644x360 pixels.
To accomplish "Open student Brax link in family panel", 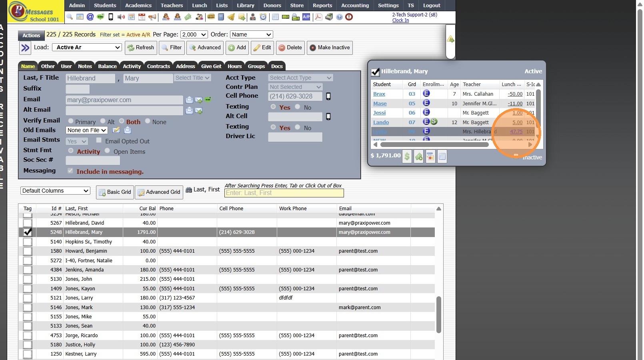I will (x=379, y=94).
